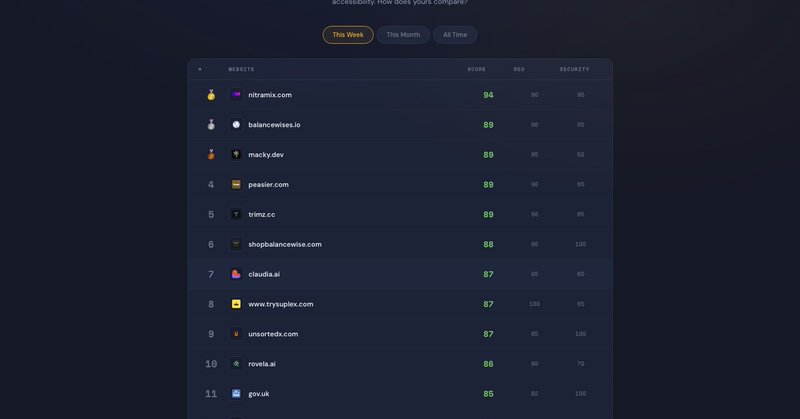This screenshot has height=419, width=800.
Task: Click the claudia.ai heart-shaped icon
Action: click(x=236, y=274)
